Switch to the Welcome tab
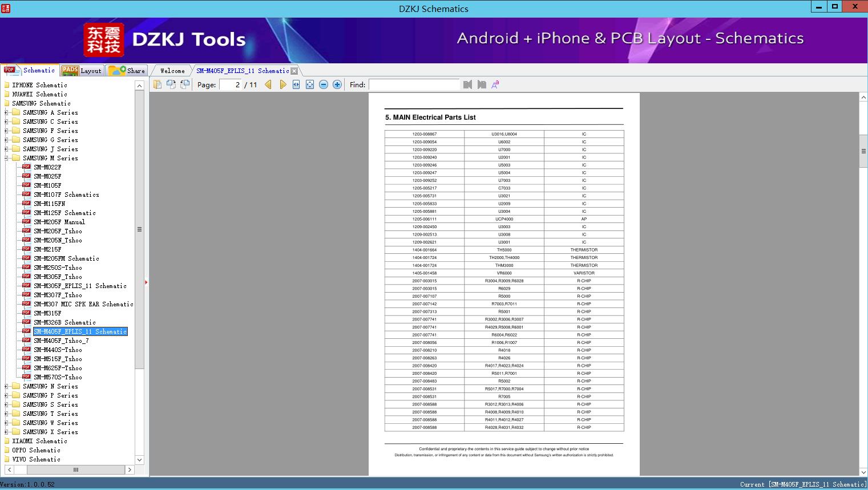 pos(172,71)
